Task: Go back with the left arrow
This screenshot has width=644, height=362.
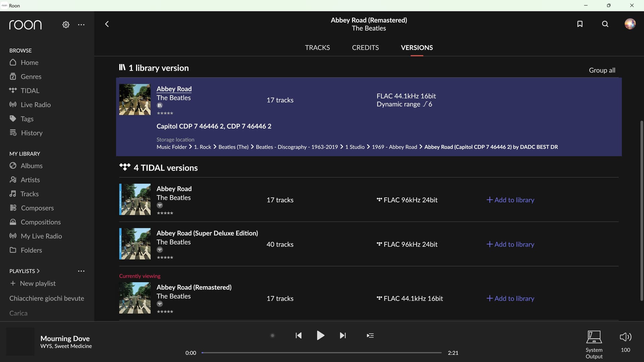Action: point(107,24)
